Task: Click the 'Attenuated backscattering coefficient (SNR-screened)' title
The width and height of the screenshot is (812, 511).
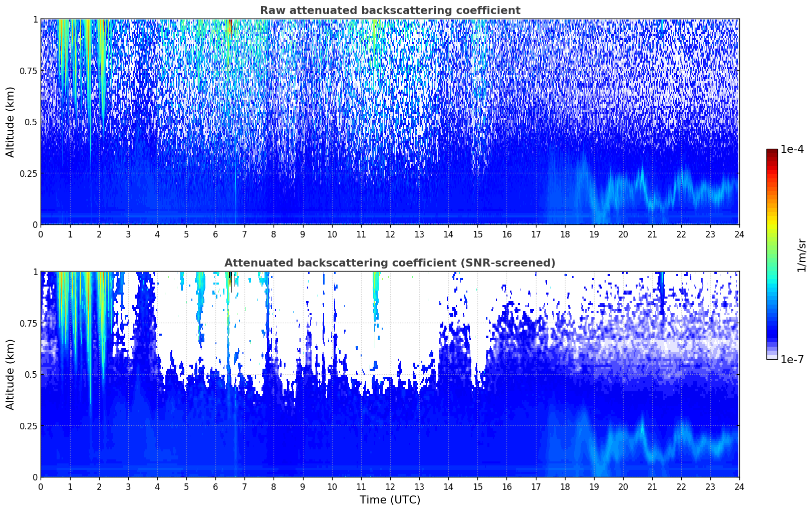Action: point(390,263)
